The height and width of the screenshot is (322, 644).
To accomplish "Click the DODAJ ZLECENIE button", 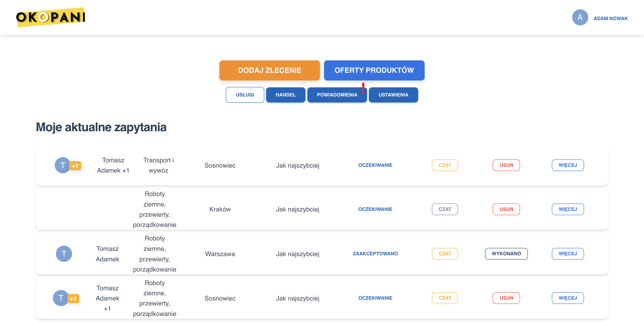I will click(x=270, y=70).
